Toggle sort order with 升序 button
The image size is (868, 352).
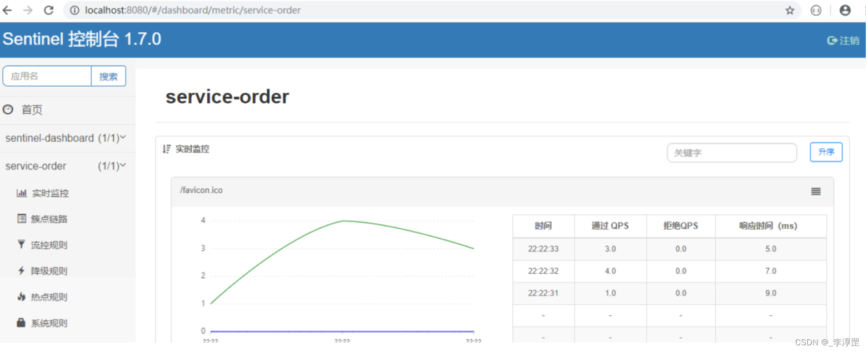826,152
